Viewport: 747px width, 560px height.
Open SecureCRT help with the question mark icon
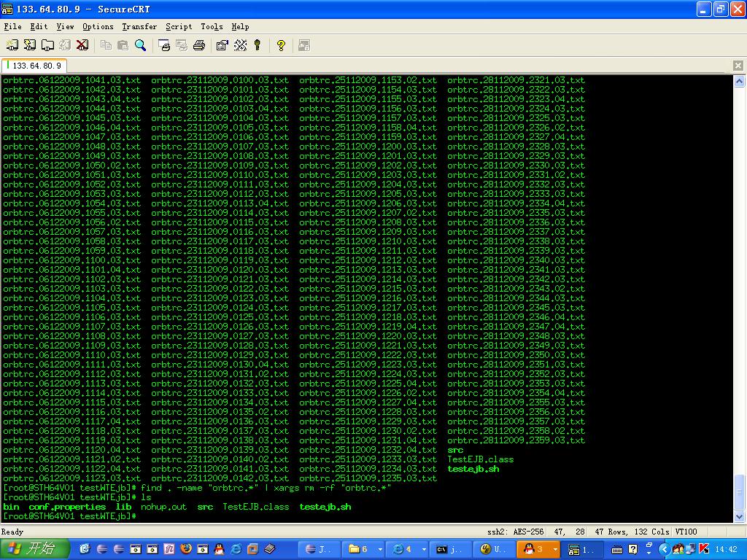[281, 44]
